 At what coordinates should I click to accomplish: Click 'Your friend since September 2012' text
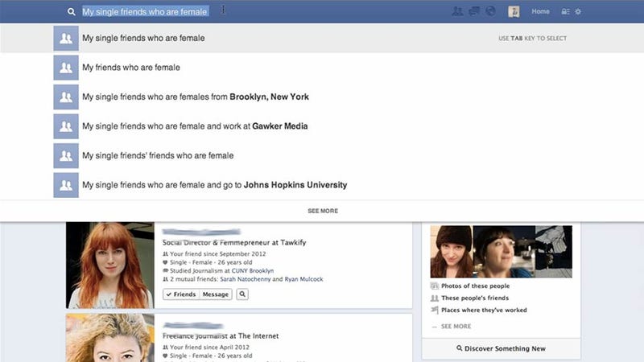[217, 254]
